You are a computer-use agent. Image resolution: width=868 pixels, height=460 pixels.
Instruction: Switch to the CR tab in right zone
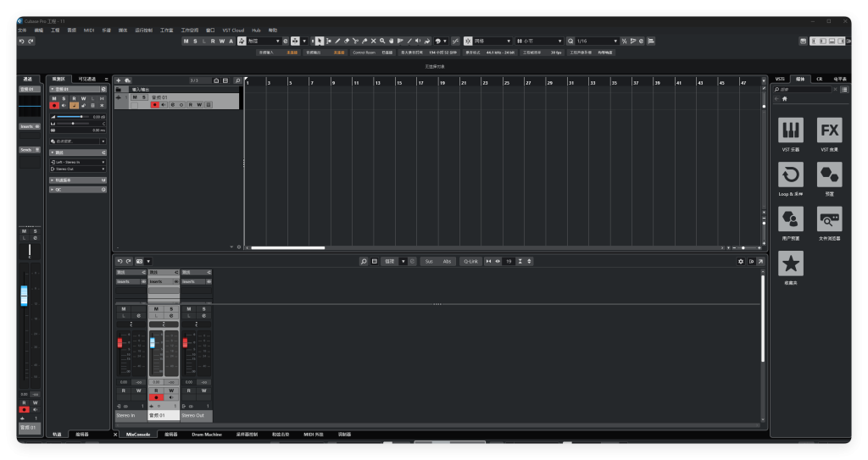tap(820, 79)
